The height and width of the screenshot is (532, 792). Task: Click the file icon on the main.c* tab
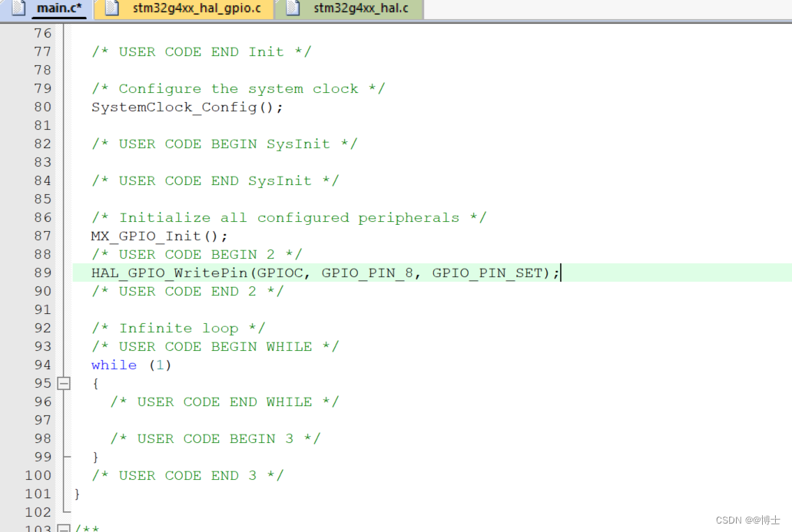tap(18, 8)
